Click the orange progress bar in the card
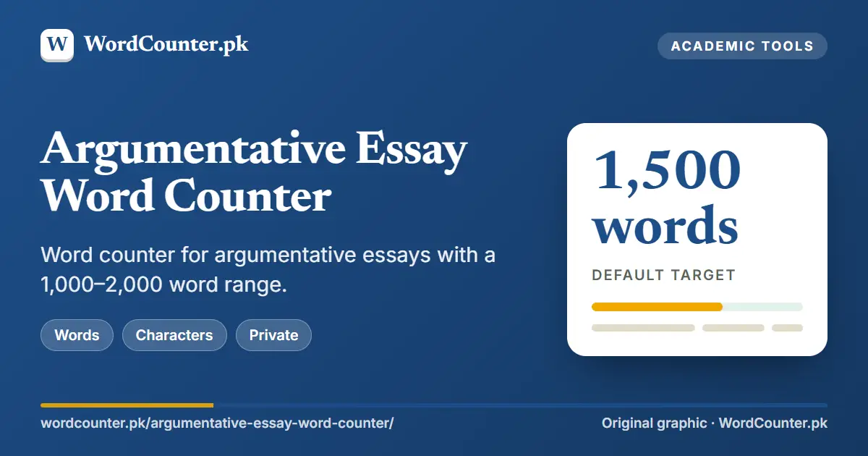 (x=657, y=307)
